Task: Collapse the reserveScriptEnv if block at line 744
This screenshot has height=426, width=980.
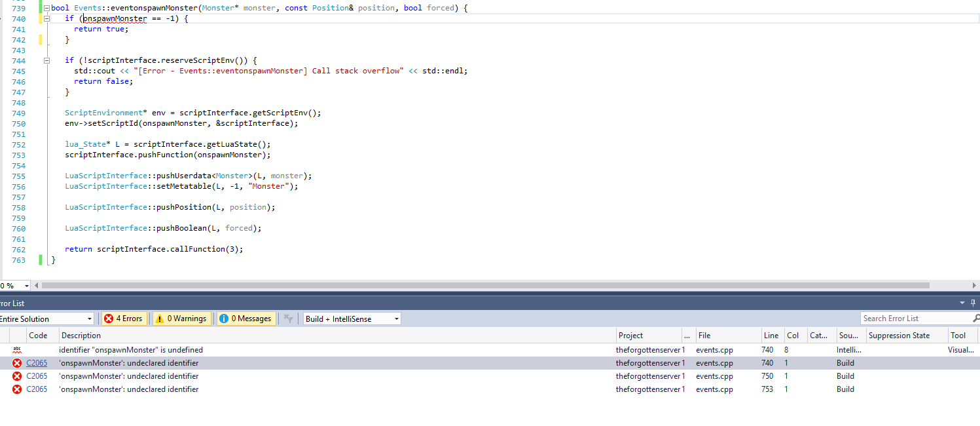Action: [x=46, y=60]
